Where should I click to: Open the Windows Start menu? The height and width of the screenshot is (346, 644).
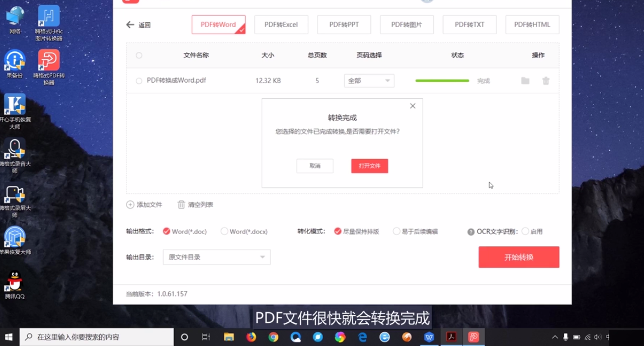(9, 337)
